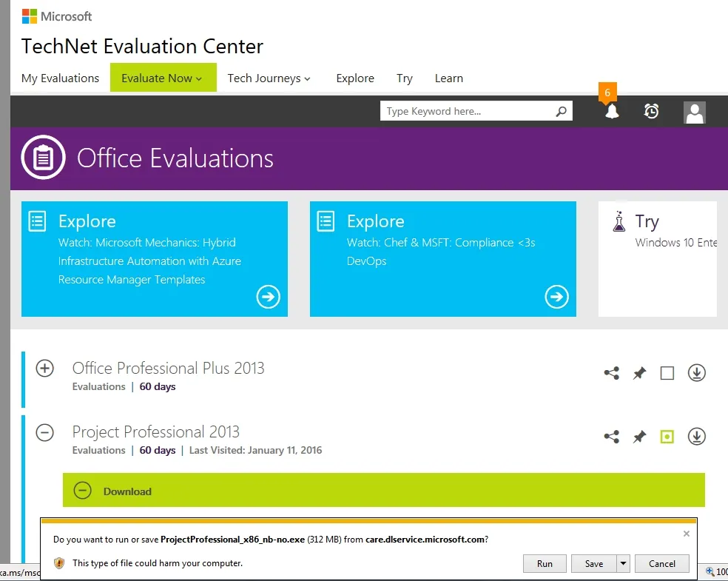
Task: Check the Office Professional Plus 2013 checkbox
Action: tap(667, 373)
